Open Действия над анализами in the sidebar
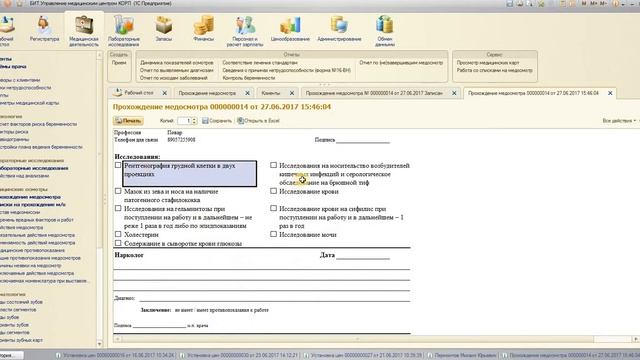Image resolution: width=640 pixels, height=360 pixels. pos(24,176)
